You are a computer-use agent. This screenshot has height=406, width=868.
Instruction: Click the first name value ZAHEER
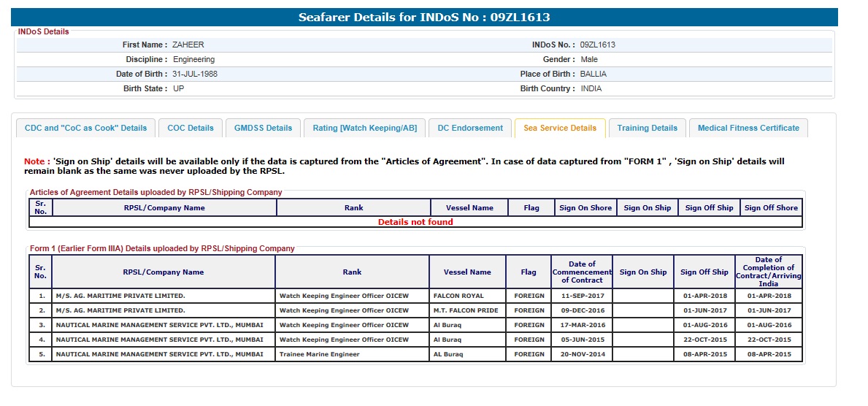point(188,45)
